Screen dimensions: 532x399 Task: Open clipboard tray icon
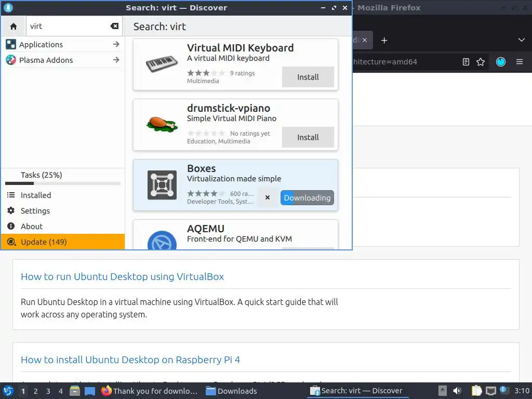(x=477, y=391)
